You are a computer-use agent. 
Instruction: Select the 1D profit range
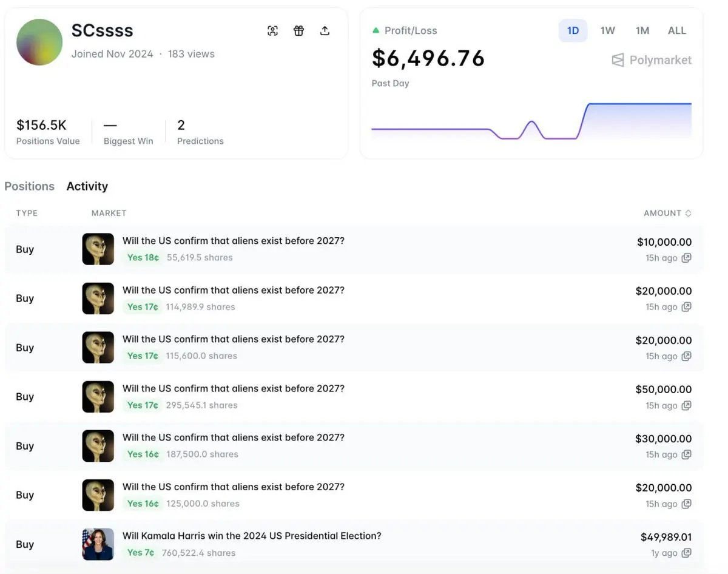coord(573,30)
